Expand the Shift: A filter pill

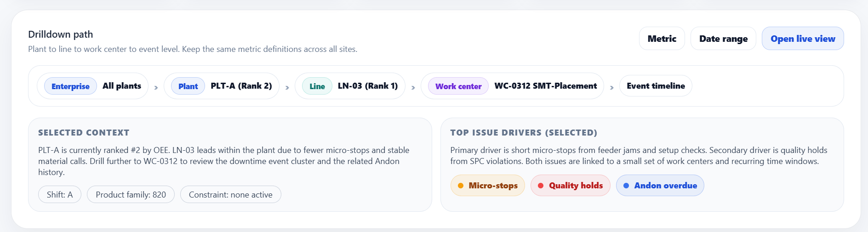[60, 194]
